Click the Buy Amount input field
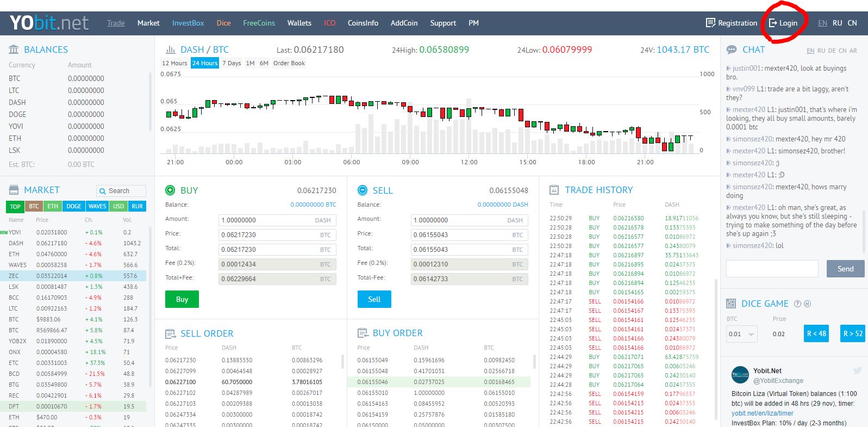 pos(277,220)
